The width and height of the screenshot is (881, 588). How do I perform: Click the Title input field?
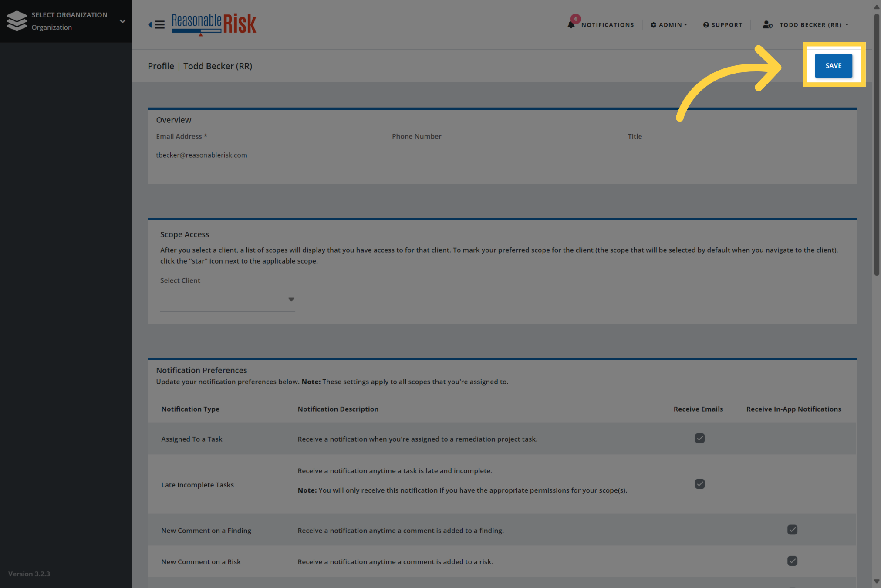pyautogui.click(x=737, y=155)
